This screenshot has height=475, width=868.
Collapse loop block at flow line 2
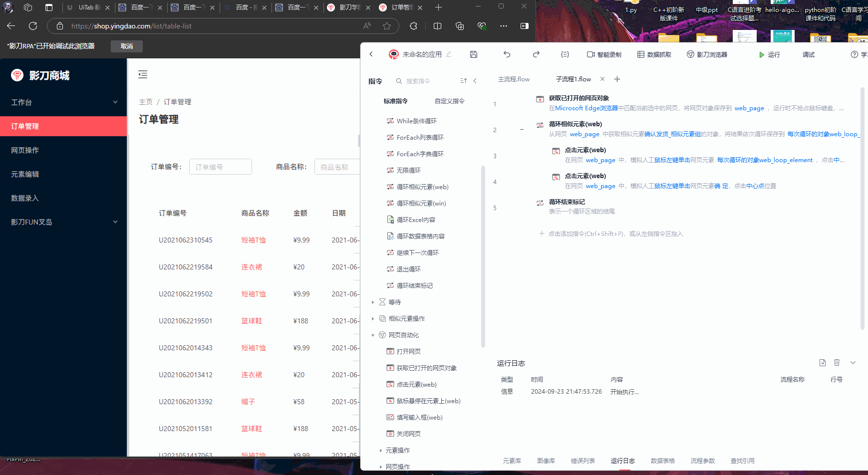[x=522, y=130]
